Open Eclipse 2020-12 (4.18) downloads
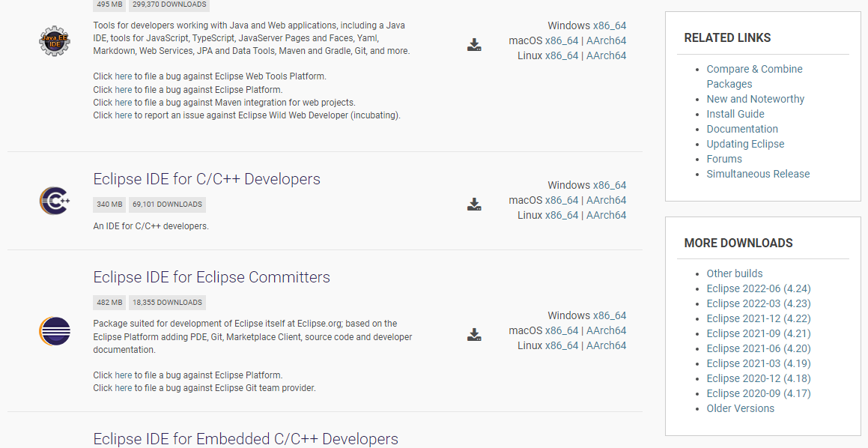 coord(759,378)
